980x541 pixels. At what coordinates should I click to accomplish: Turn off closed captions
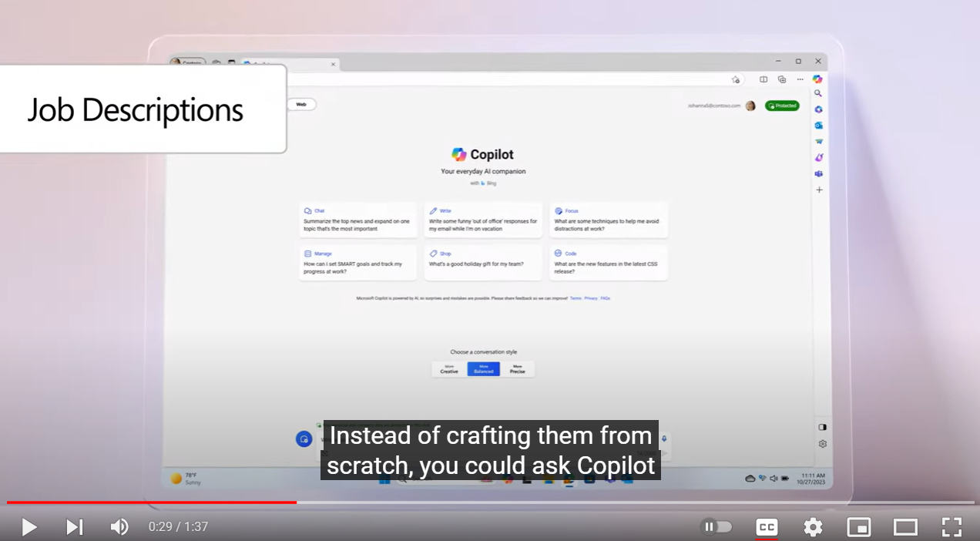[766, 527]
